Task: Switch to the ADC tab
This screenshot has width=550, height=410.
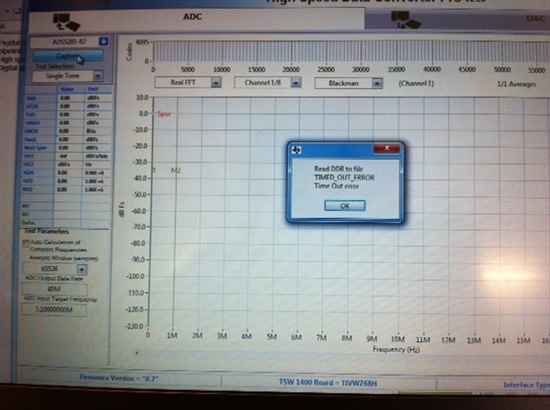Action: [x=192, y=17]
